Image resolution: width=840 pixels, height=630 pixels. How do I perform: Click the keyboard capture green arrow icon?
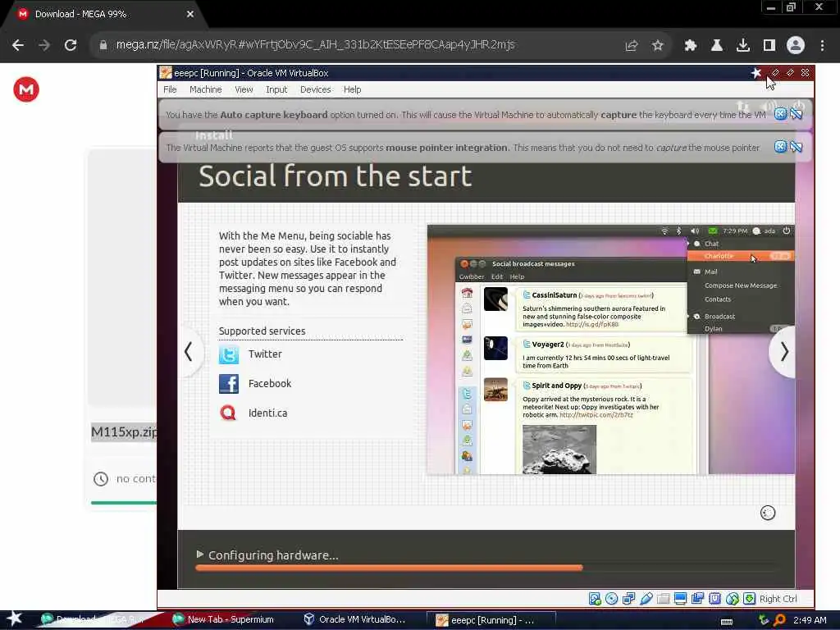(750, 598)
